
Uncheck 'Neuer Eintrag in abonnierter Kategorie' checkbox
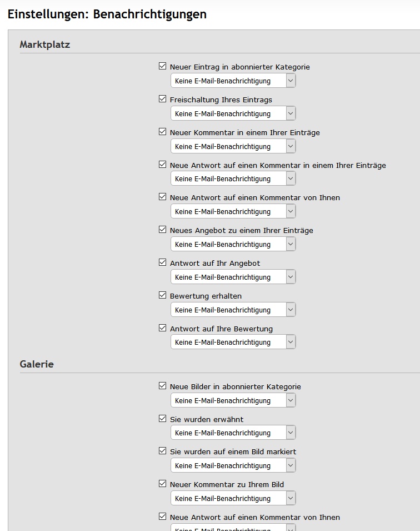(x=162, y=66)
